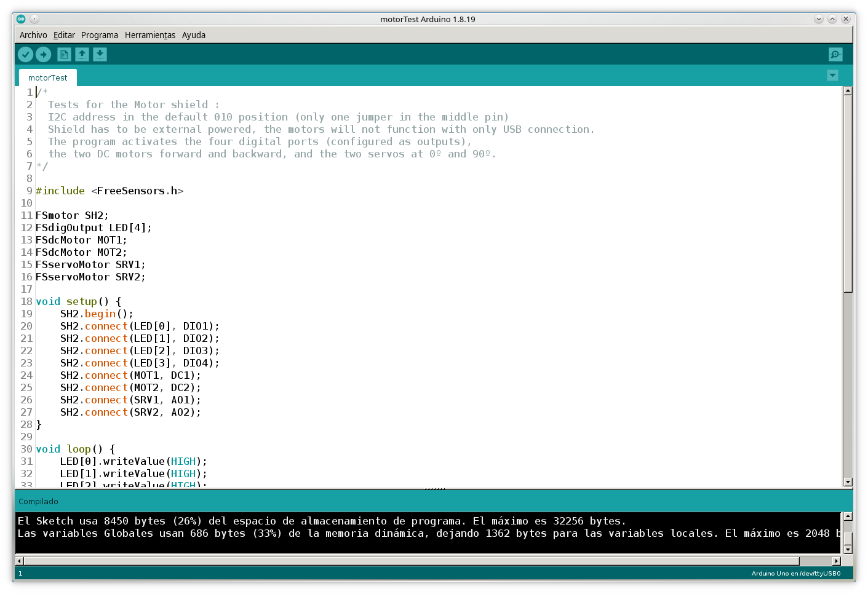Image resolution: width=868 pixels, height=594 pixels.
Task: Click 'SH2.connect(LED[0], DIO1);' line
Action: pos(140,326)
